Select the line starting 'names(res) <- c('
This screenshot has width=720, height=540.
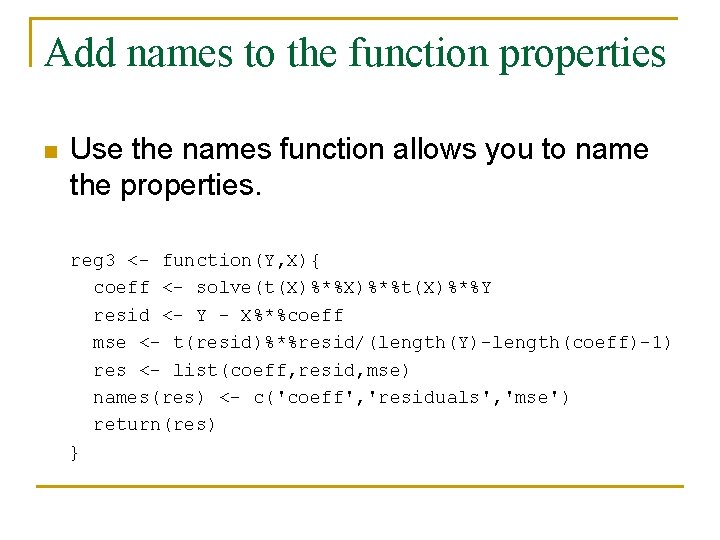pyautogui.click(x=331, y=397)
